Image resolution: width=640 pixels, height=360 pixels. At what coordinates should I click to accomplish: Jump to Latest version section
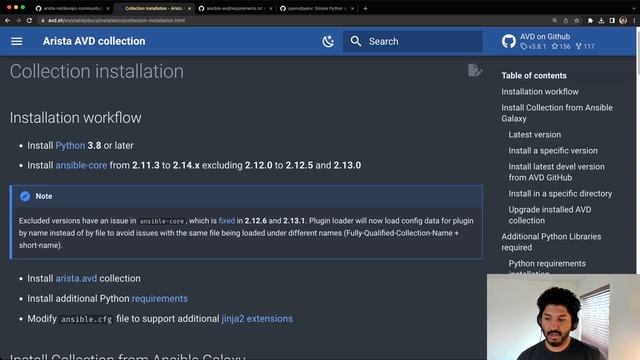pos(534,135)
